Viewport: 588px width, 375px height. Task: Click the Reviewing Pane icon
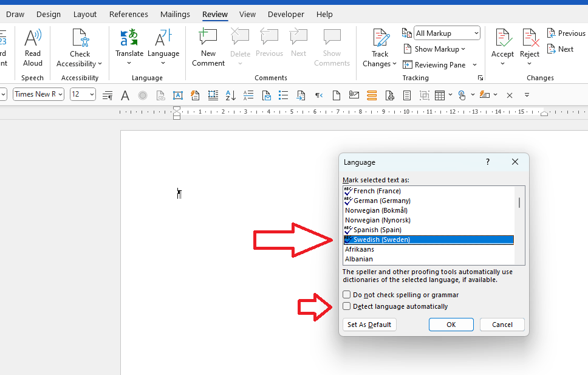pos(407,65)
